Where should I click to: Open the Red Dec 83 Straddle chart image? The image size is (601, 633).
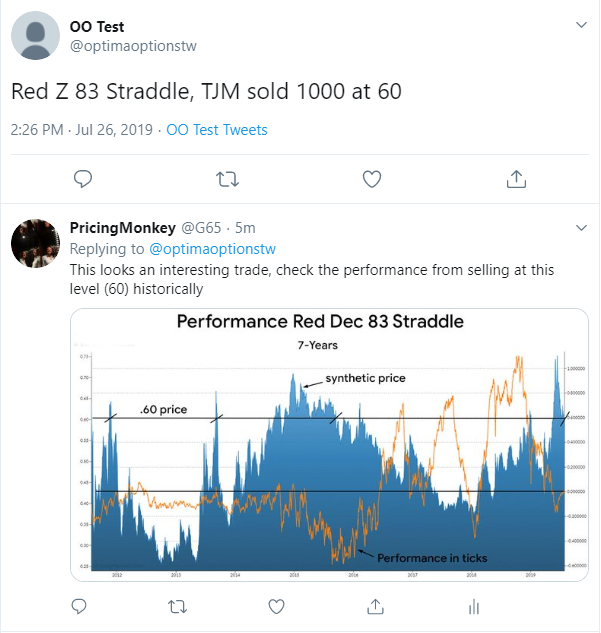[329, 445]
